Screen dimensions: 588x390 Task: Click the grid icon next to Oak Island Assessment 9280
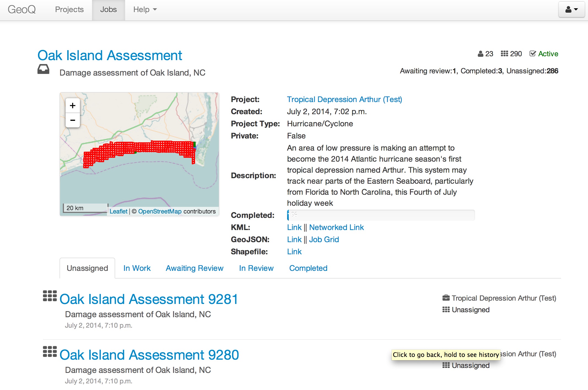point(50,352)
